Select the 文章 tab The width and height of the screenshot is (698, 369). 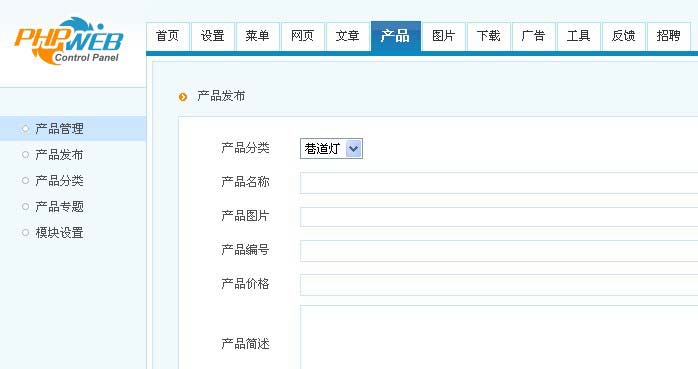tap(348, 36)
